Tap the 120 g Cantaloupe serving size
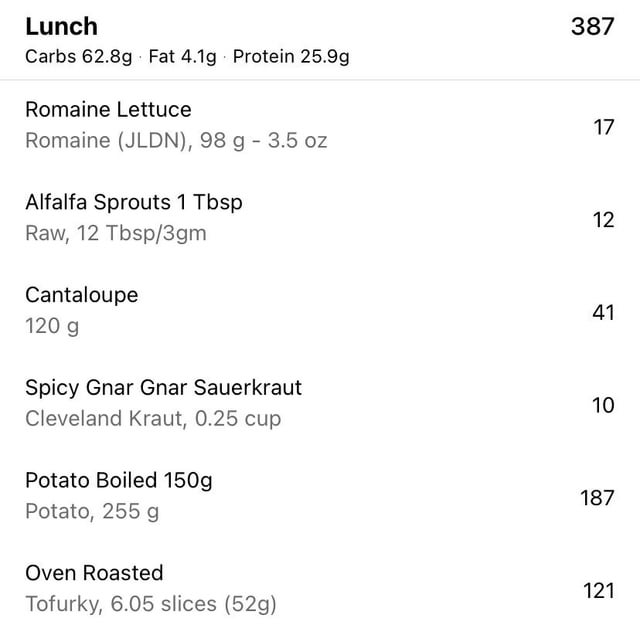 52,327
